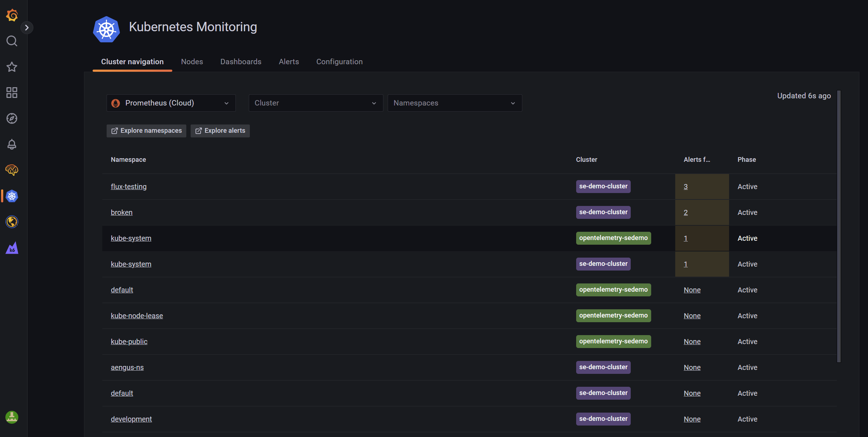The height and width of the screenshot is (437, 868).
Task: Switch to the Alerts tab
Action: (x=289, y=62)
